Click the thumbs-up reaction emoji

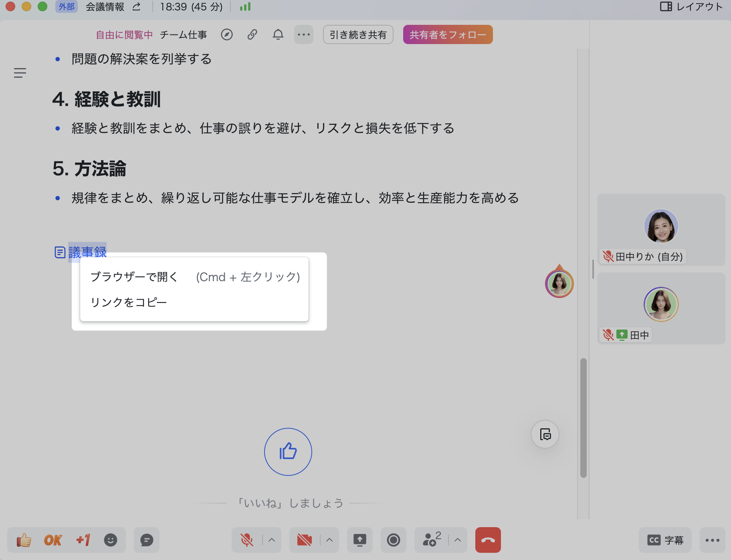(x=24, y=540)
